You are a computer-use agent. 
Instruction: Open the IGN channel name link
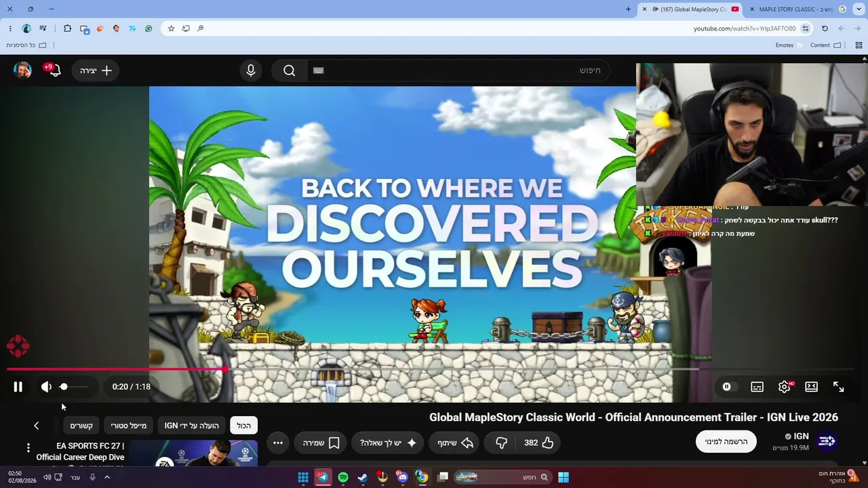click(801, 436)
